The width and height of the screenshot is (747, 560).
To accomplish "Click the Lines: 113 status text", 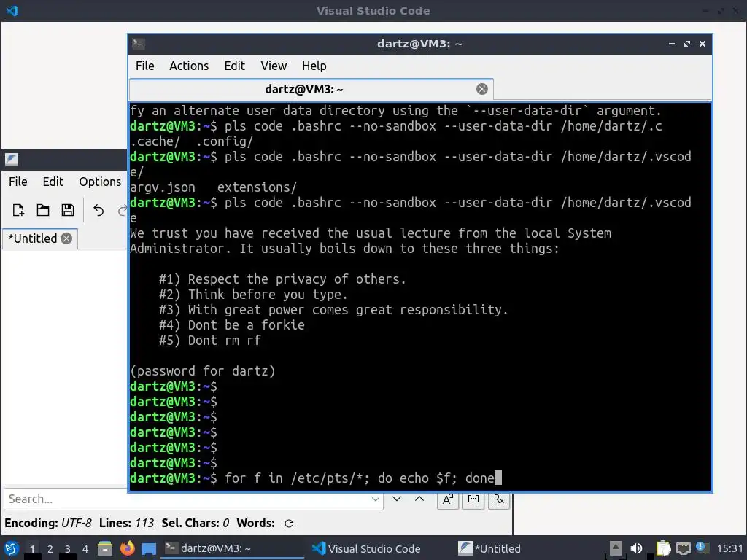I will [126, 523].
